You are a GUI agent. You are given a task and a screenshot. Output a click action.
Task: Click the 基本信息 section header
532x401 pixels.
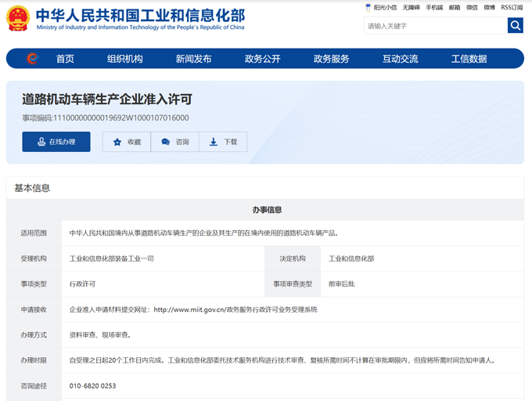point(32,188)
